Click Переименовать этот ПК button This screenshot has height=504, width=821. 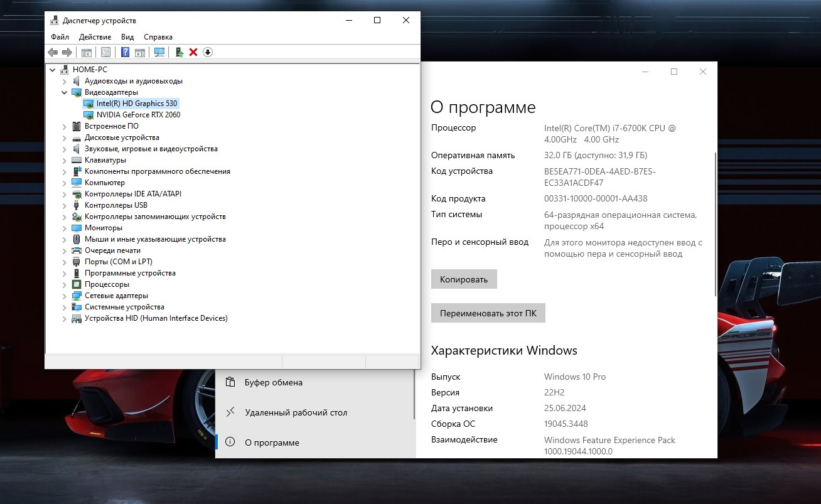click(x=488, y=313)
